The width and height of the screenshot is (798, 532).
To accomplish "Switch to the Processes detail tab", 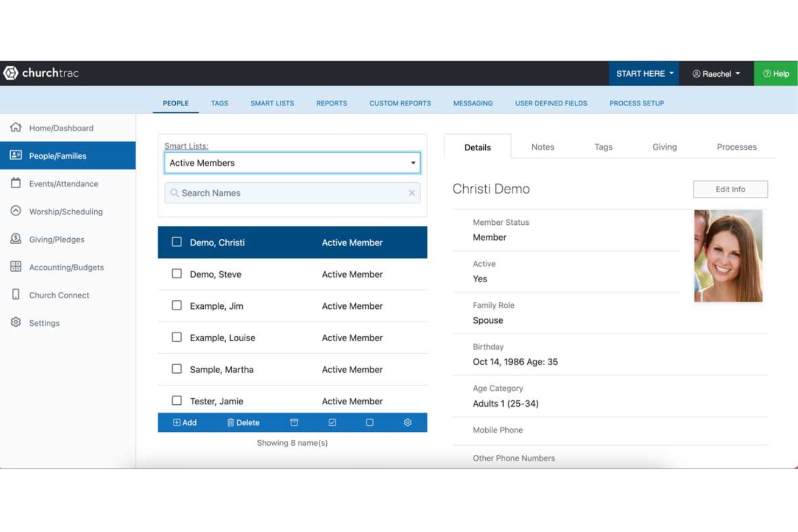I will pos(737,147).
